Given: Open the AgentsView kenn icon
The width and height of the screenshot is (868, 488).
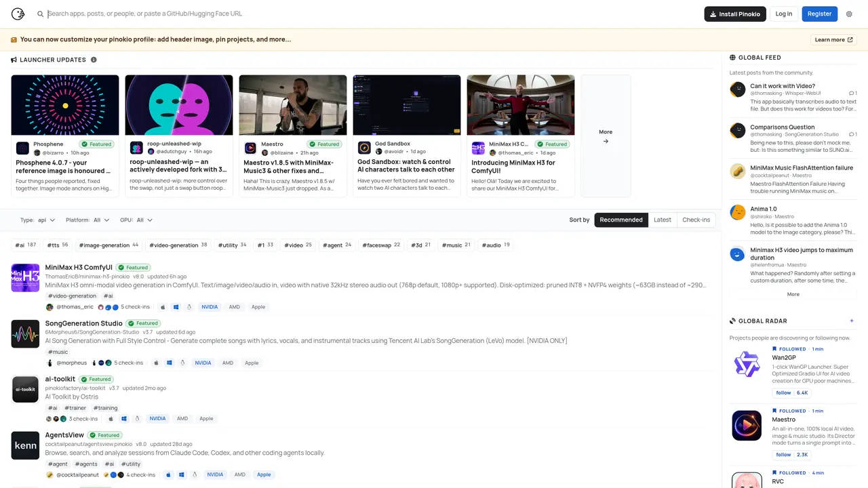Looking at the screenshot, I should click(25, 445).
